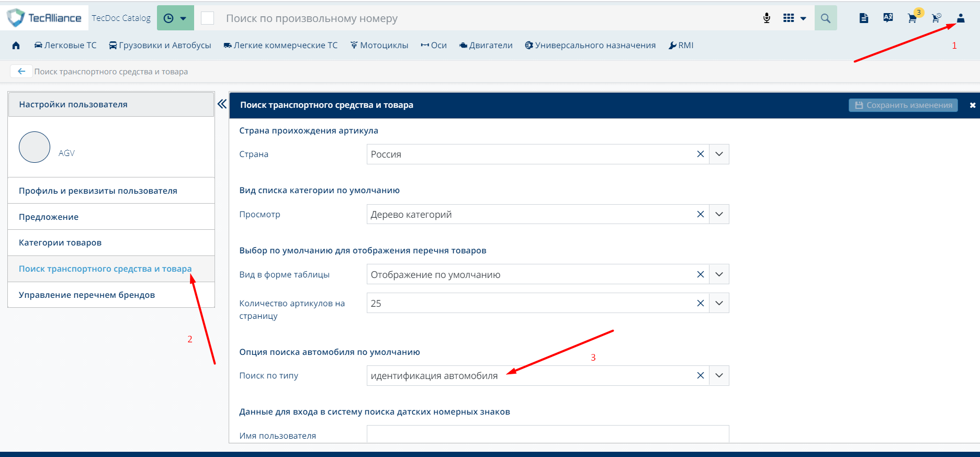Click the language translation icon
Image resolution: width=980 pixels, height=457 pixels.
click(888, 18)
